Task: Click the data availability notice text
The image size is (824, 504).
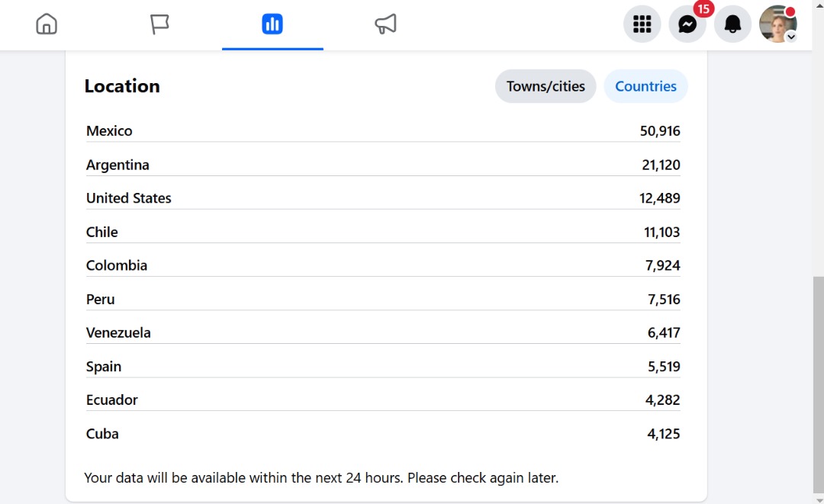Action: click(321, 478)
